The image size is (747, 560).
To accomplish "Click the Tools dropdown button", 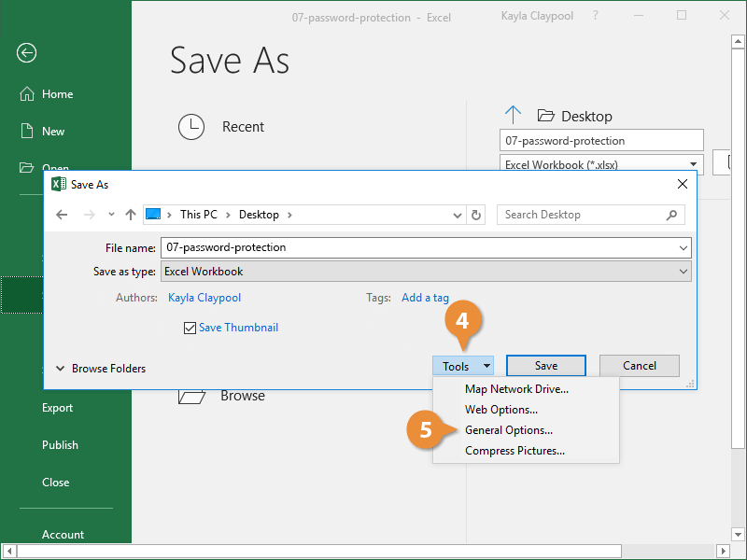I will 463,366.
